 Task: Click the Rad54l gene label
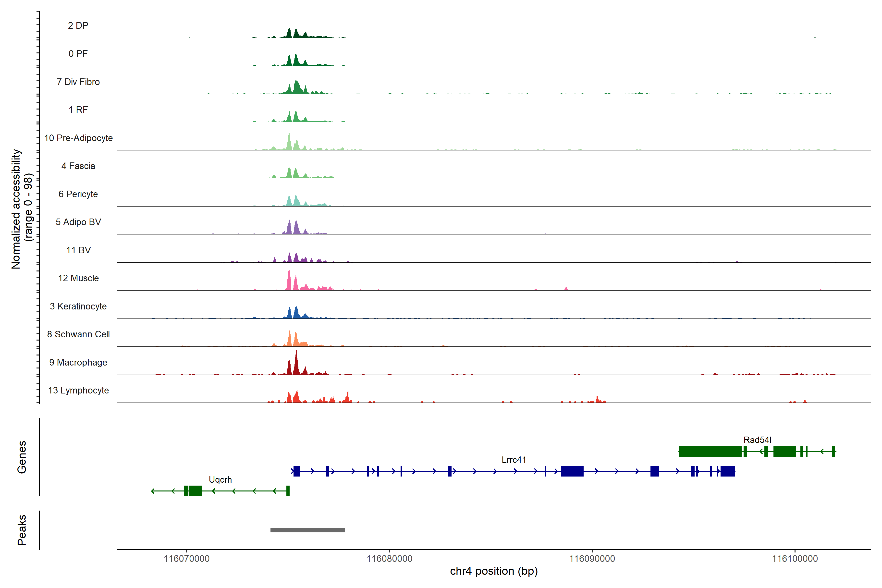tap(757, 440)
